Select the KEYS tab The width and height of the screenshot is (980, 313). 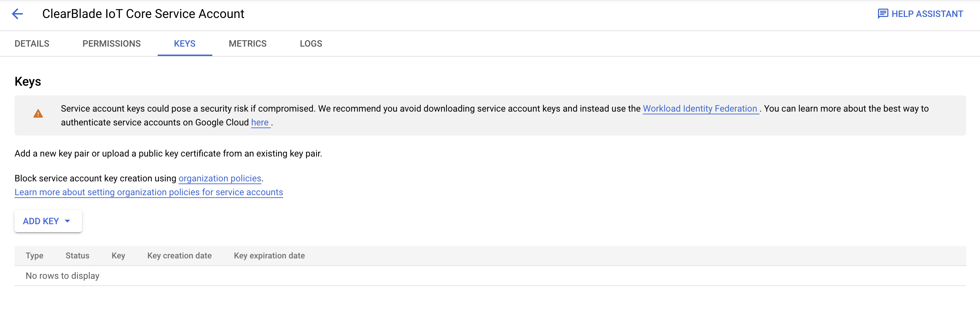[185, 44]
